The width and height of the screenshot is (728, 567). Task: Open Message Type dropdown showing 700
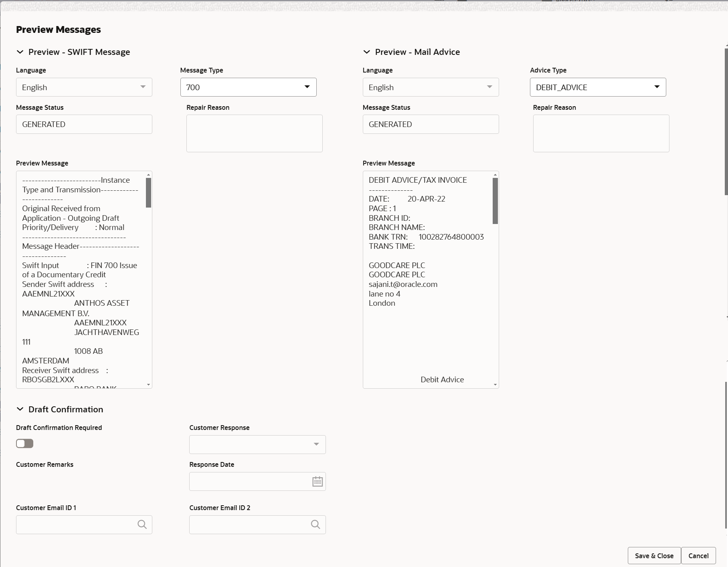[x=249, y=87]
